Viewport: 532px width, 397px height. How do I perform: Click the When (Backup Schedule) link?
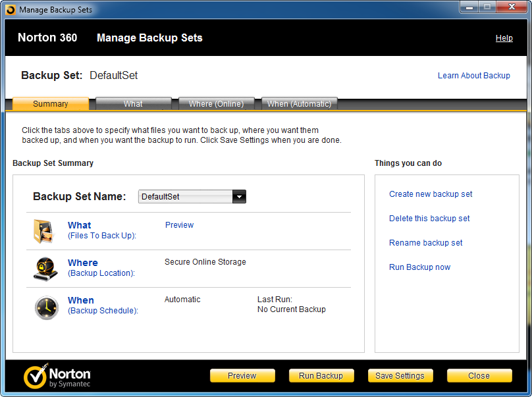point(103,305)
